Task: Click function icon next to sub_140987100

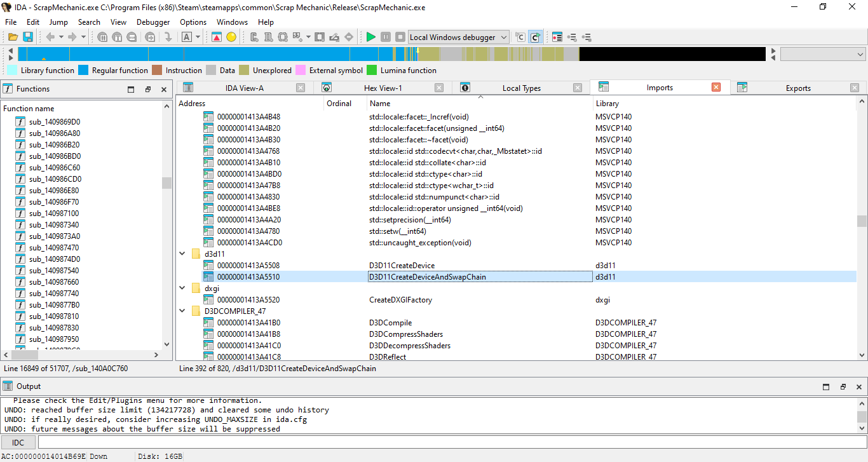Action: [x=20, y=214]
